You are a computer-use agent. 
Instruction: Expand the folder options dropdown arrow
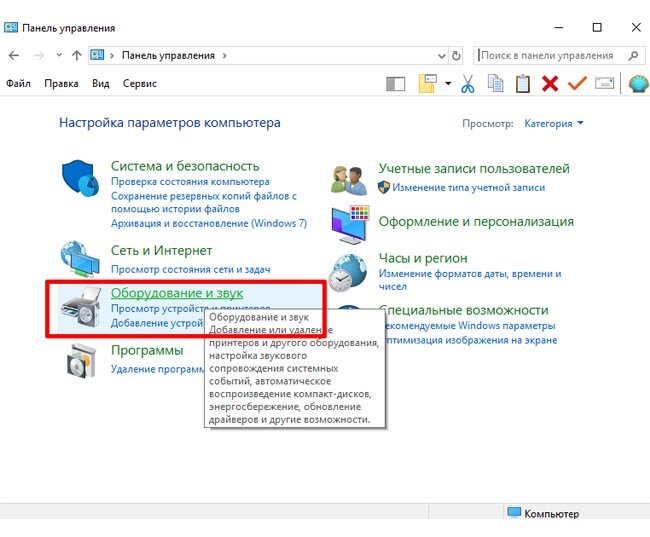(x=448, y=83)
